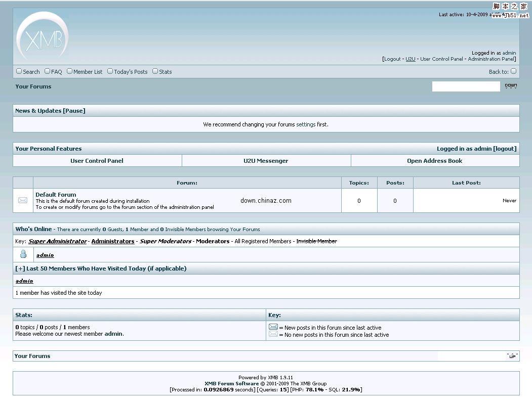Click the small icon beside Search
532x403 pixels.
[x=19, y=71]
